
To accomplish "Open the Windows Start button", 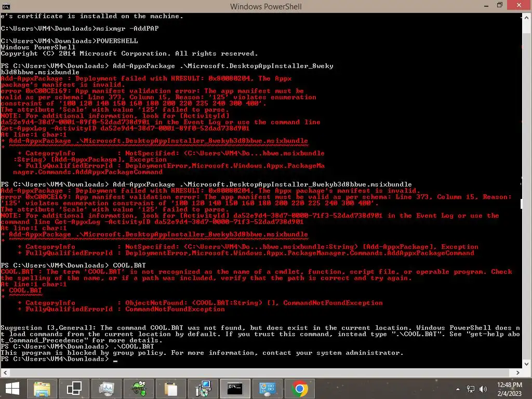I will tap(12, 389).
